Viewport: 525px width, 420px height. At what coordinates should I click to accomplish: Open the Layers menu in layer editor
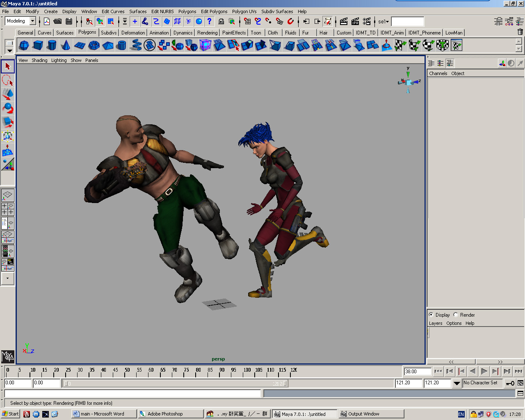[x=436, y=323]
